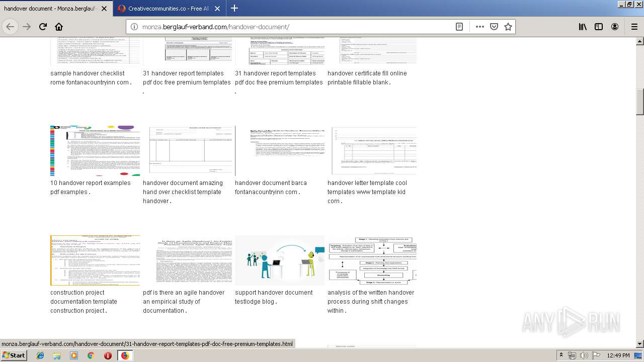Image resolution: width=644 pixels, height=362 pixels.
Task: Open handover document barca link
Action: click(x=271, y=188)
